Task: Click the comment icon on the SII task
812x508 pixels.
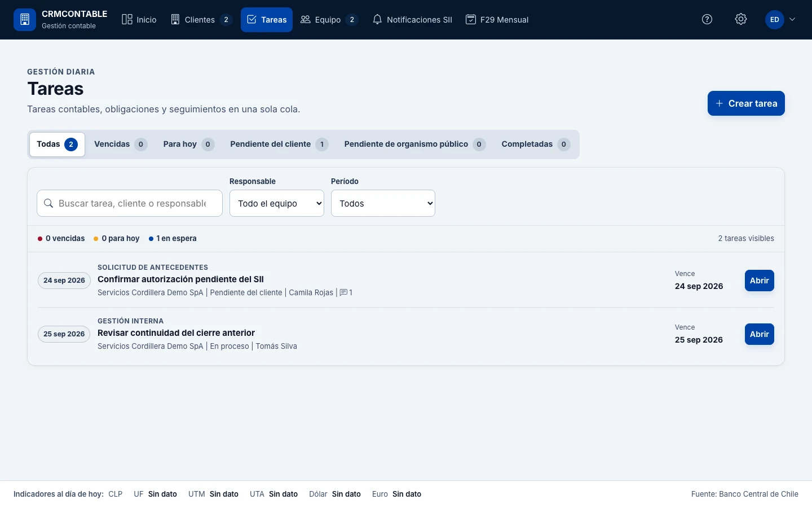Action: (x=343, y=292)
